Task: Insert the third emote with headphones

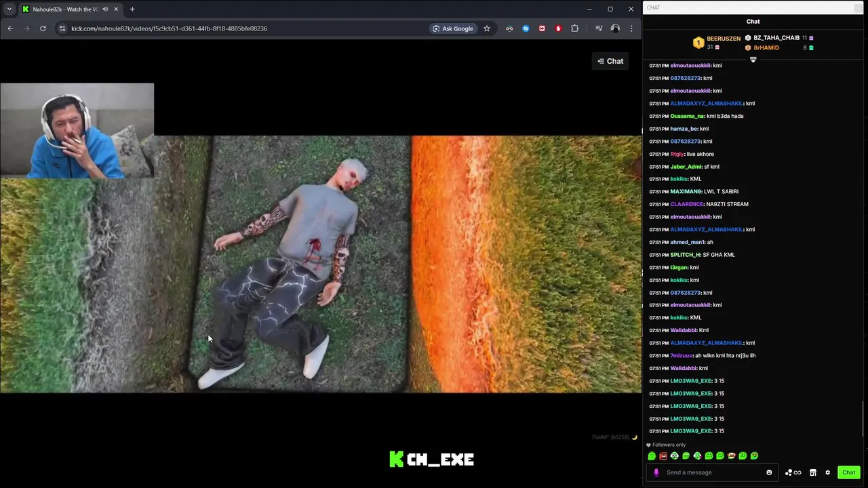Action: (675, 456)
